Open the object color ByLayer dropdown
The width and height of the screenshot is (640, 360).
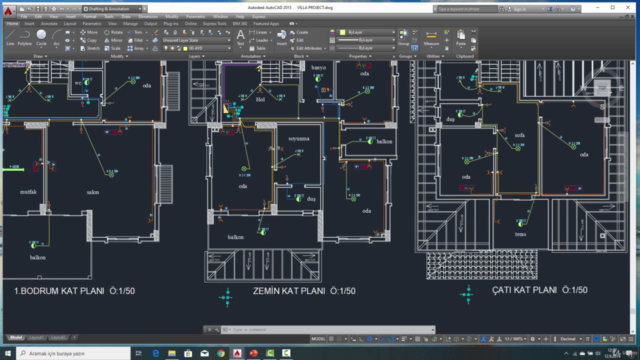click(x=367, y=32)
